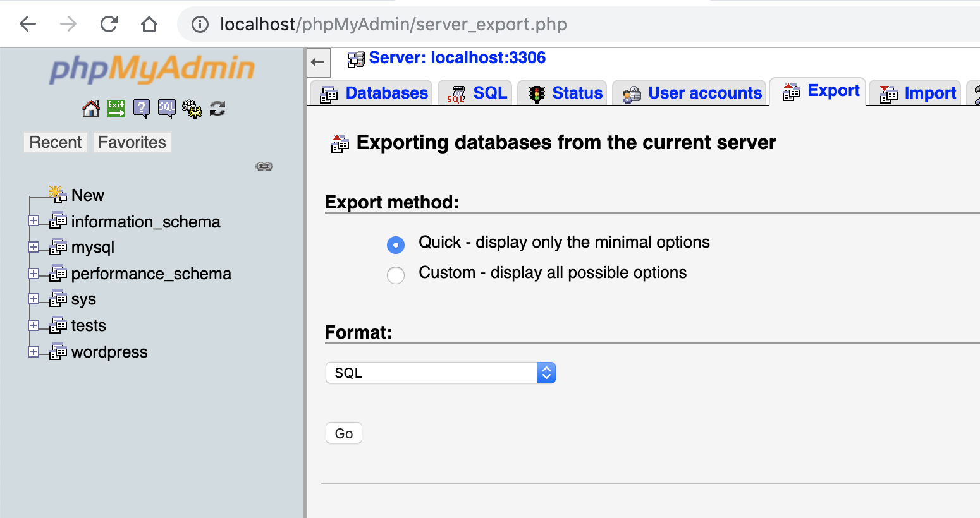Click the Recent tables button
This screenshot has width=980, height=518.
click(56, 142)
